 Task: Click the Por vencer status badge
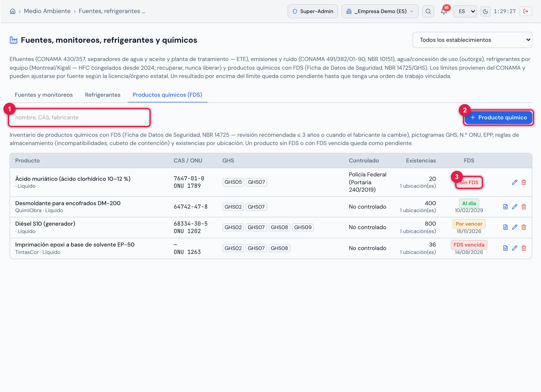click(x=469, y=224)
